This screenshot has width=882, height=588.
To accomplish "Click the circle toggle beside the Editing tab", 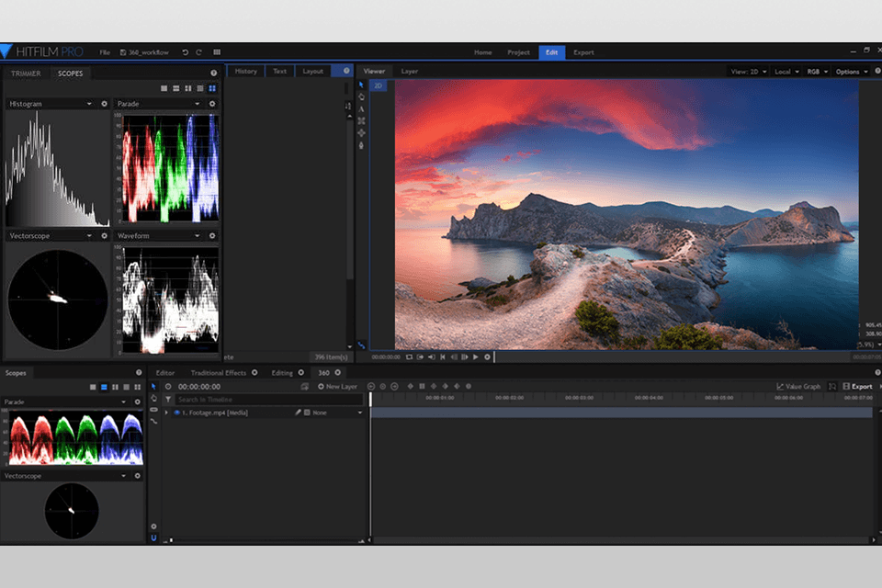I will click(301, 372).
